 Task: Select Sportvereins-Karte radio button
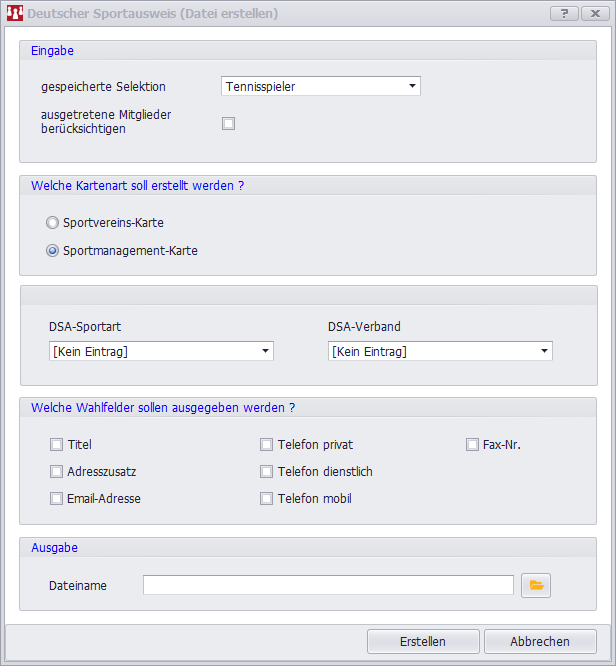pos(52,222)
